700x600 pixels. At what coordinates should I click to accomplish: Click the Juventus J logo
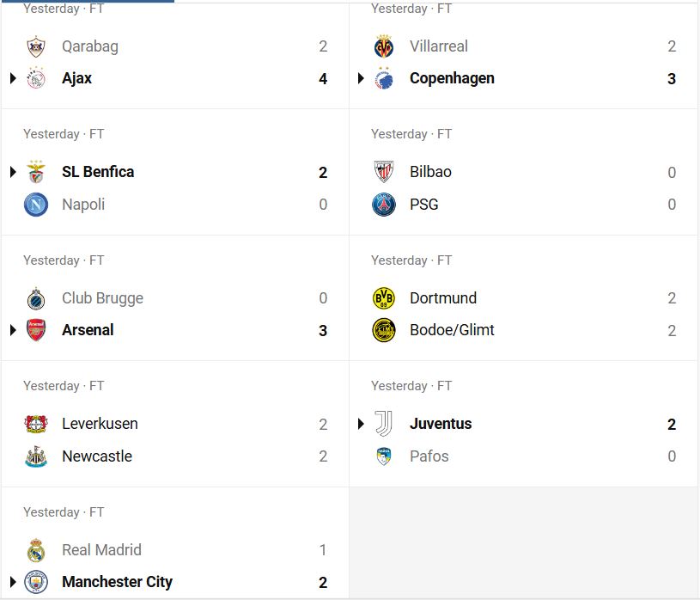[x=384, y=424]
